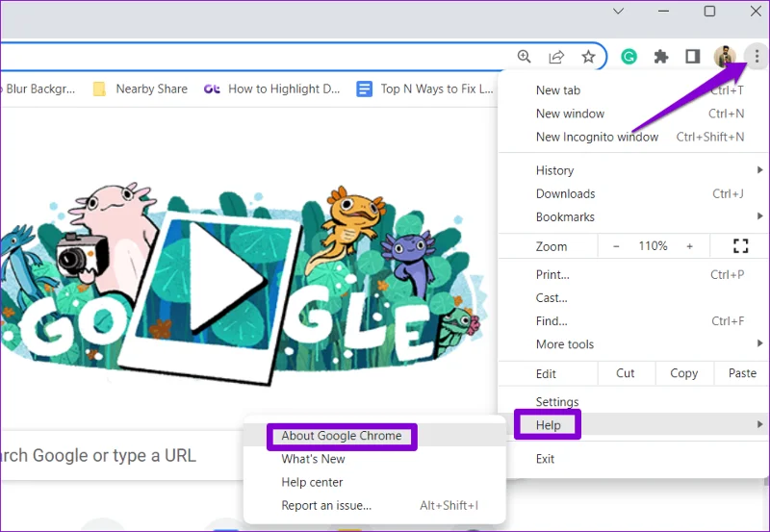Viewport: 770px width, 532px height.
Task: Decrease zoom with minus button
Action: (616, 246)
